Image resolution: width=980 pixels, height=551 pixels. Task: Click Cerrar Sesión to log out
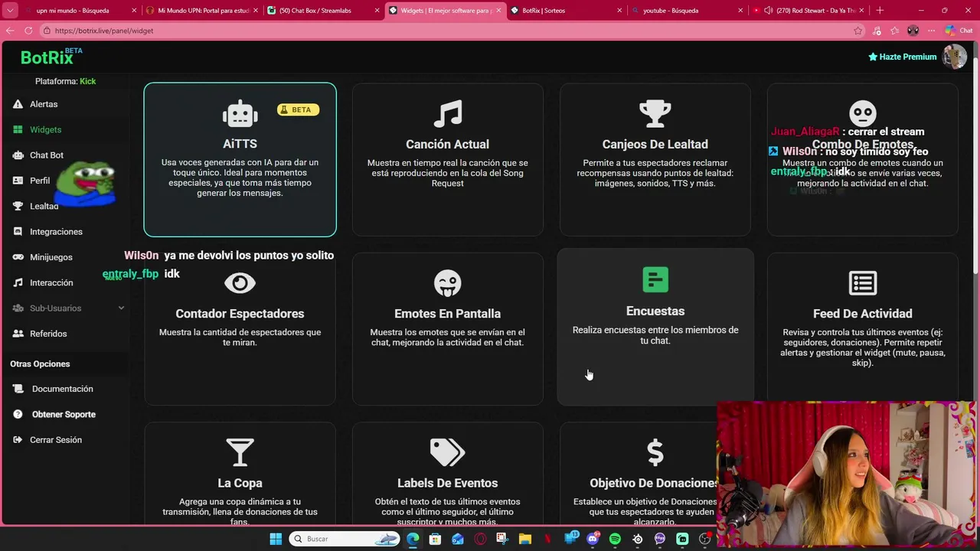coord(55,440)
